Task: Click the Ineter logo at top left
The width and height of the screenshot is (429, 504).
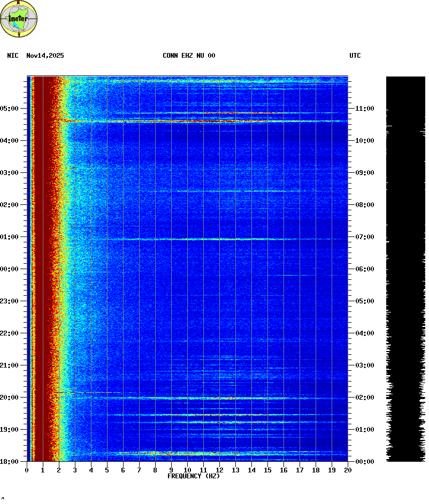Action: click(19, 19)
